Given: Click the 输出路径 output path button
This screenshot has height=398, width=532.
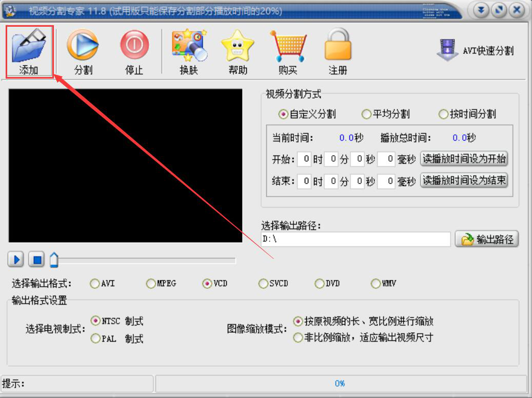Looking at the screenshot, I should (486, 239).
